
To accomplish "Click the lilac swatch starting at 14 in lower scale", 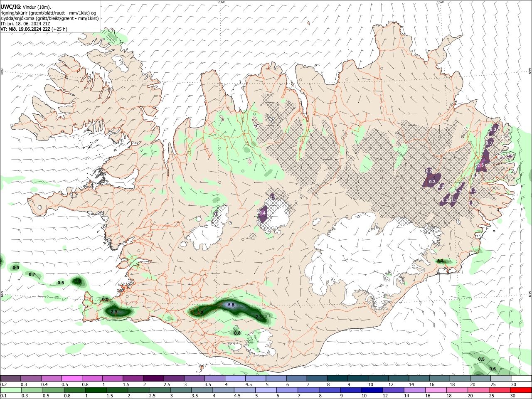I will point(414,390).
